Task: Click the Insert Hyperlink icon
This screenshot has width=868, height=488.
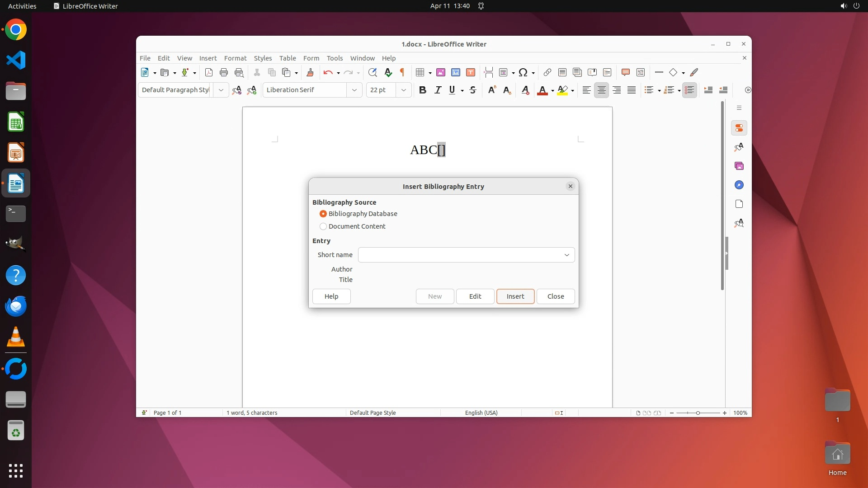Action: point(547,72)
